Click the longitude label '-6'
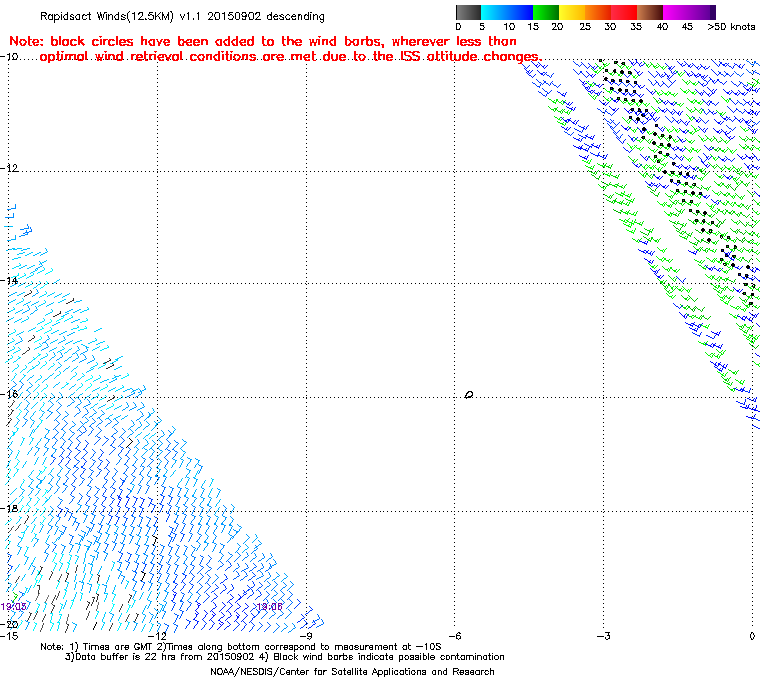760x688 pixels. [454, 636]
